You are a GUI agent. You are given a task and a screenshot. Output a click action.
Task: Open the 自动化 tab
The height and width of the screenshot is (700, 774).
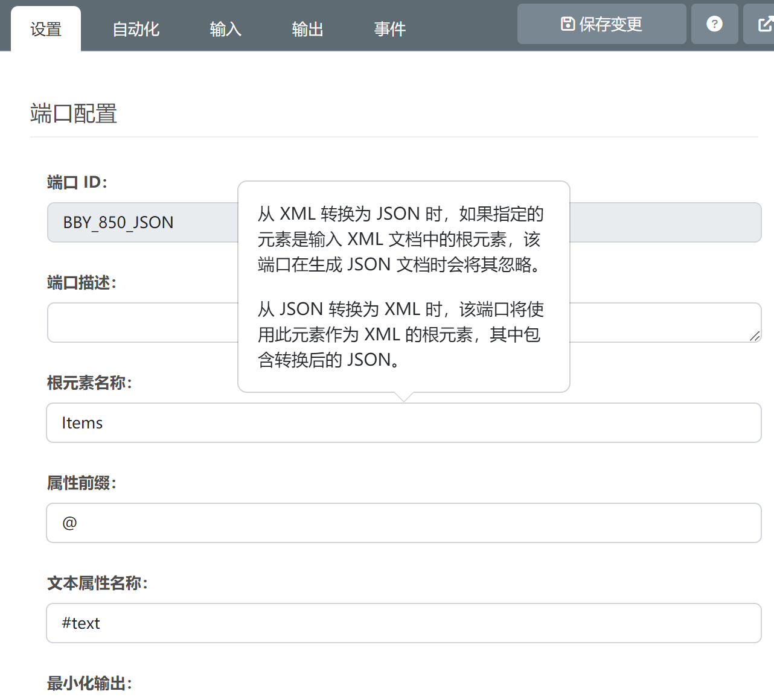(136, 29)
